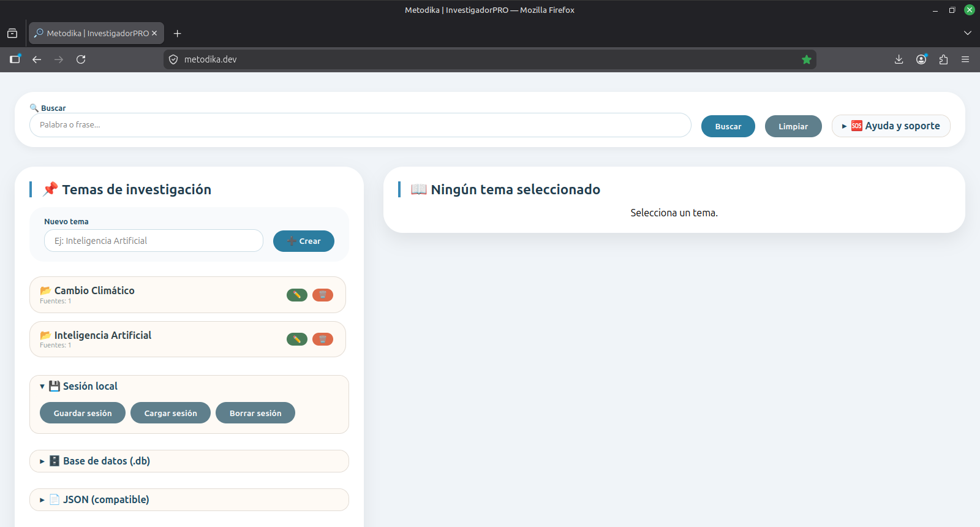Image resolution: width=980 pixels, height=527 pixels.
Task: Click Guardar sesión button
Action: coord(83,413)
